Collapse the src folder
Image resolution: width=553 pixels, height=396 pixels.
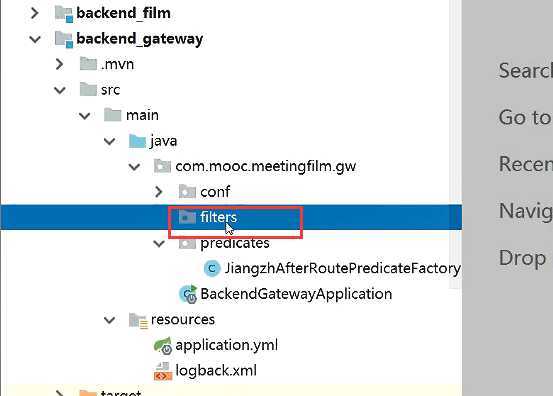tap(60, 90)
